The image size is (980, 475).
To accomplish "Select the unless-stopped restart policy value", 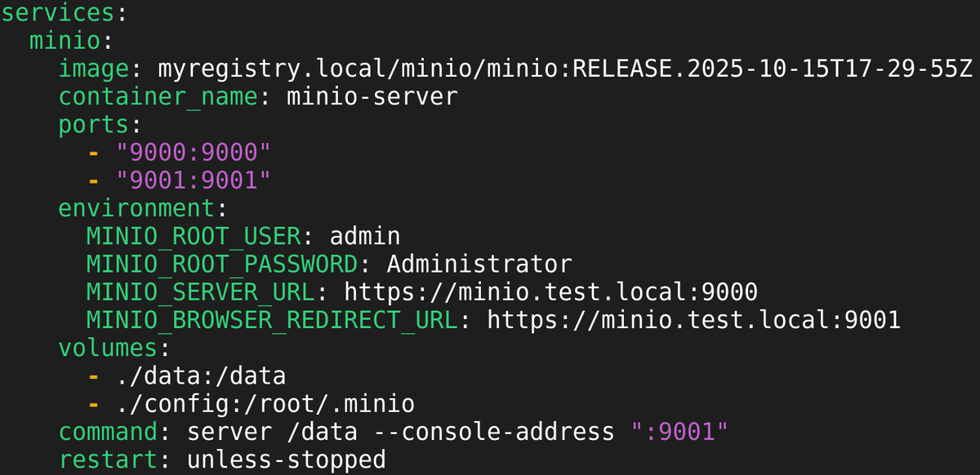I will click(x=261, y=459).
